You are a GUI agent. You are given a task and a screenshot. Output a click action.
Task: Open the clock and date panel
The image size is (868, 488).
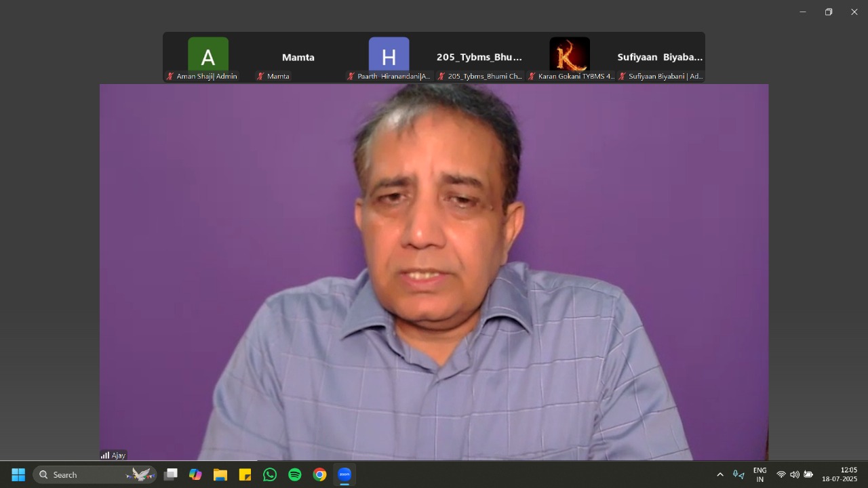[840, 474]
